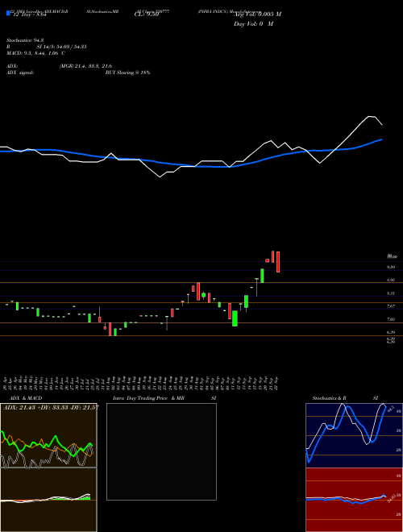Click the 'BUY Slowing @ 18%' signal text
The width and height of the screenshot is (403, 532).
pos(127,73)
